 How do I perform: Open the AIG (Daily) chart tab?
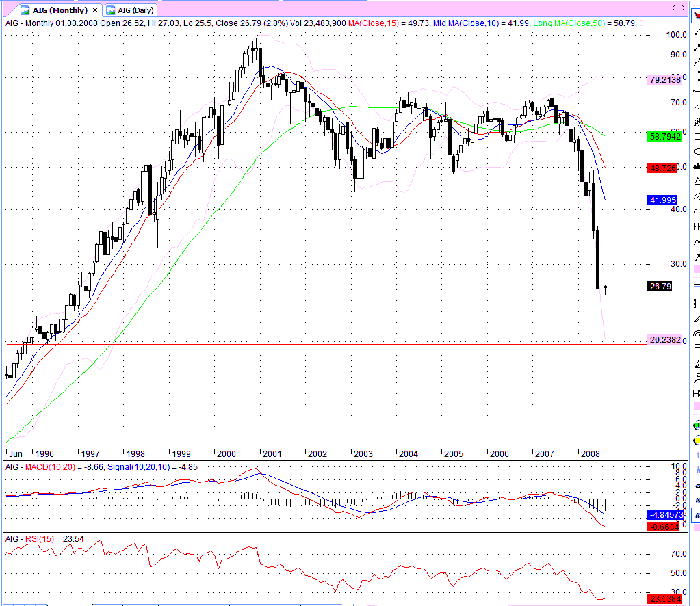131,10
